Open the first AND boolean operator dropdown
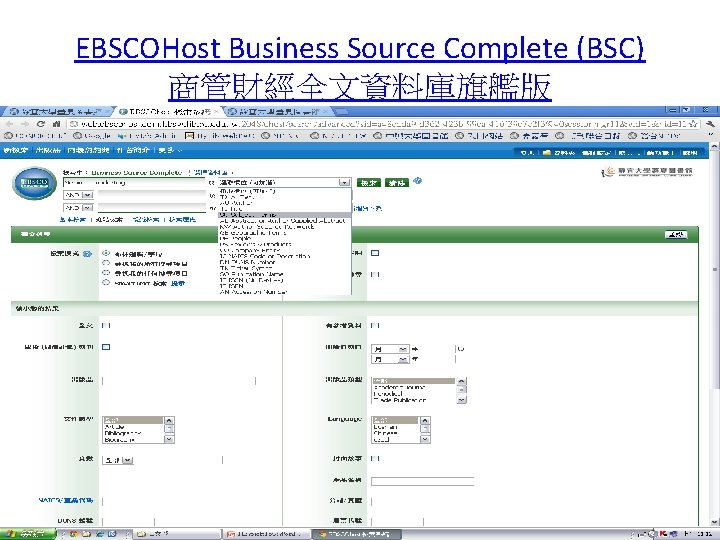The width and height of the screenshot is (720, 540). click(x=79, y=195)
